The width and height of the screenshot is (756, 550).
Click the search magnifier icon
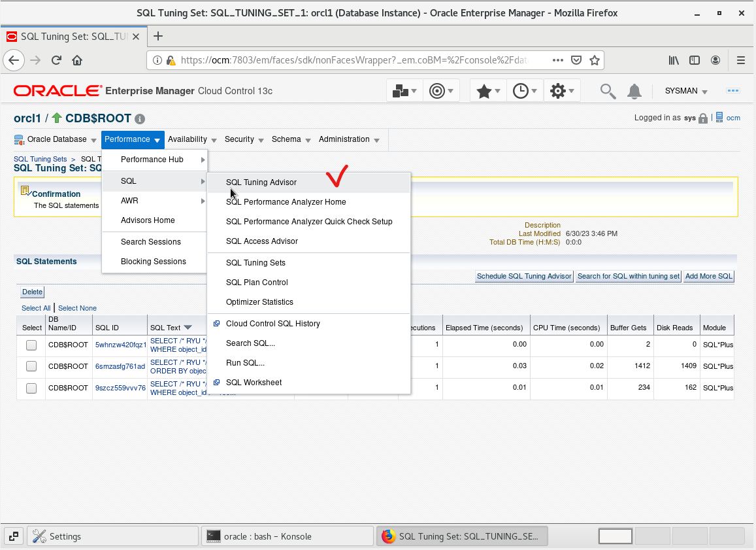[x=608, y=91]
